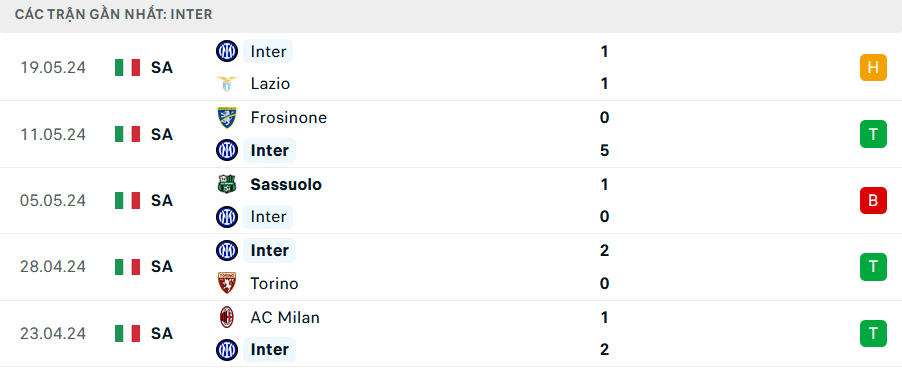Click Inter crest in the Lazio match

point(227,51)
